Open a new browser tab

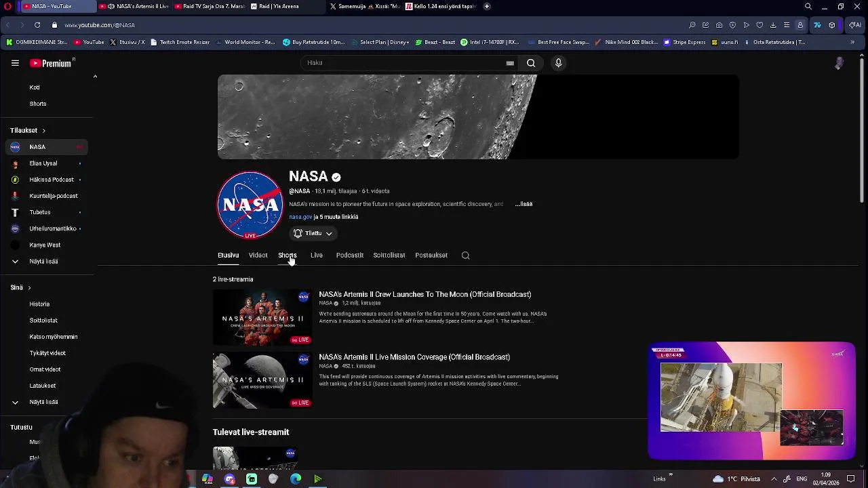pos(487,6)
